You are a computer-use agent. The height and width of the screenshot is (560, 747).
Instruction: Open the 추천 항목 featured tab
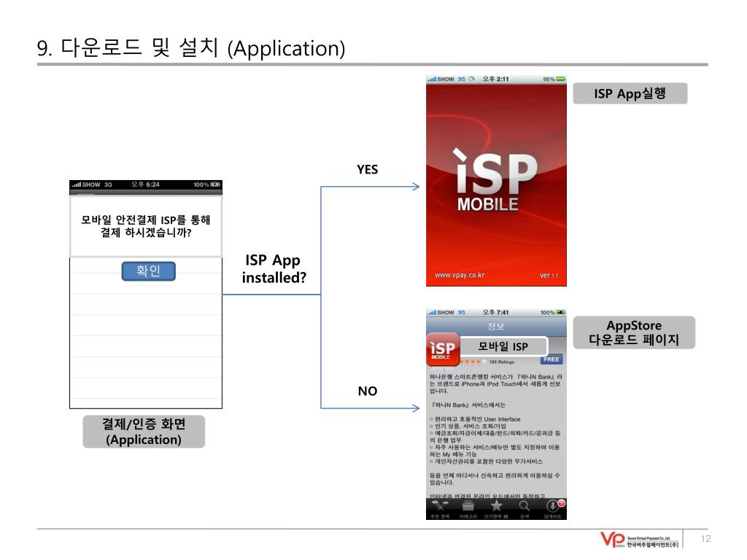440,509
